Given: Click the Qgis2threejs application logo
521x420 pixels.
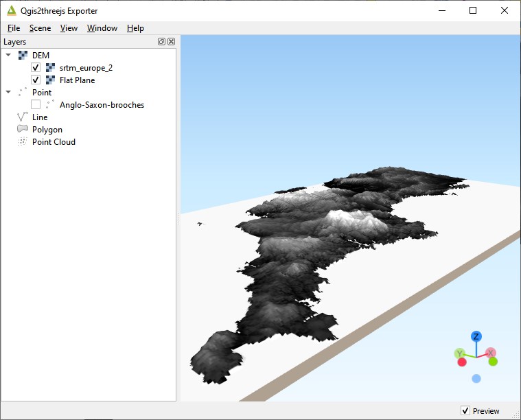Looking at the screenshot, I should (x=12, y=10).
